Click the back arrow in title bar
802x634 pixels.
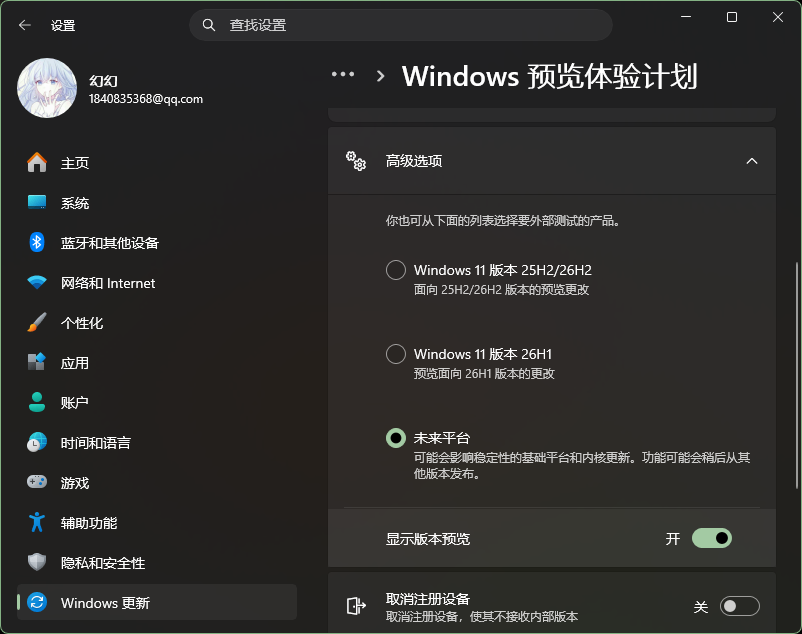(x=25, y=25)
